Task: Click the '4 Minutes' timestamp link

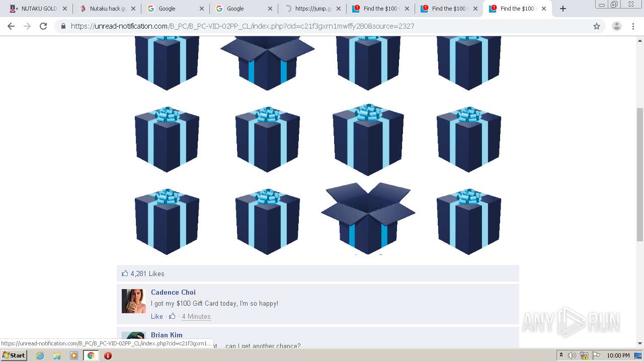Action: pos(196,316)
